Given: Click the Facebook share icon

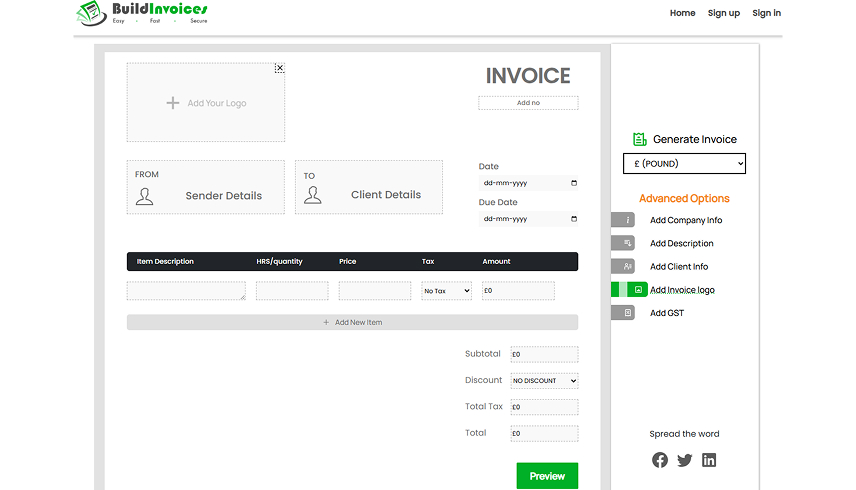Looking at the screenshot, I should 660,460.
